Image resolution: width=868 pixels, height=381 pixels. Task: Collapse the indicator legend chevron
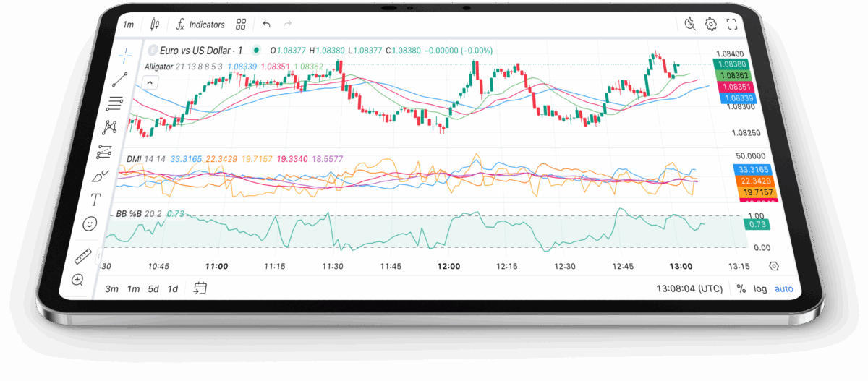coord(150,83)
